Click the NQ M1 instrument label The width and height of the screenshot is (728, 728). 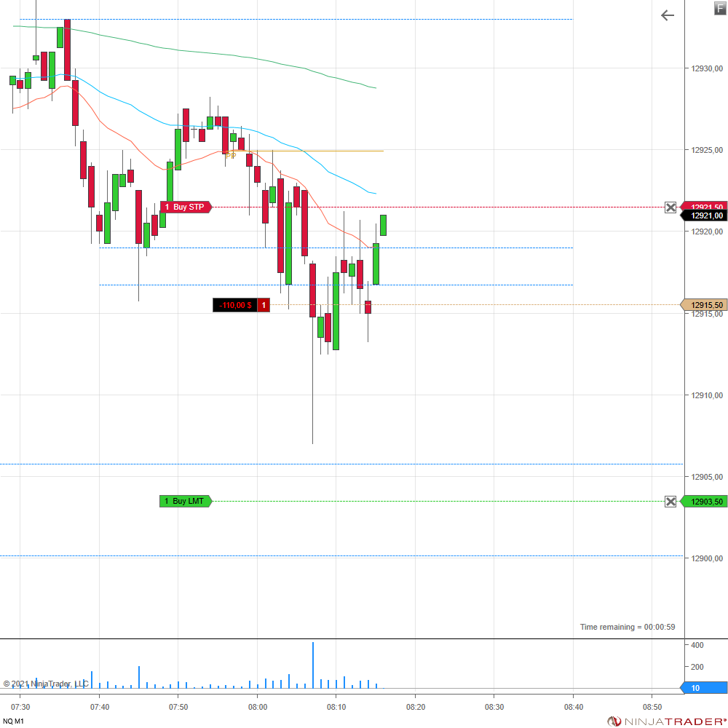click(x=14, y=721)
